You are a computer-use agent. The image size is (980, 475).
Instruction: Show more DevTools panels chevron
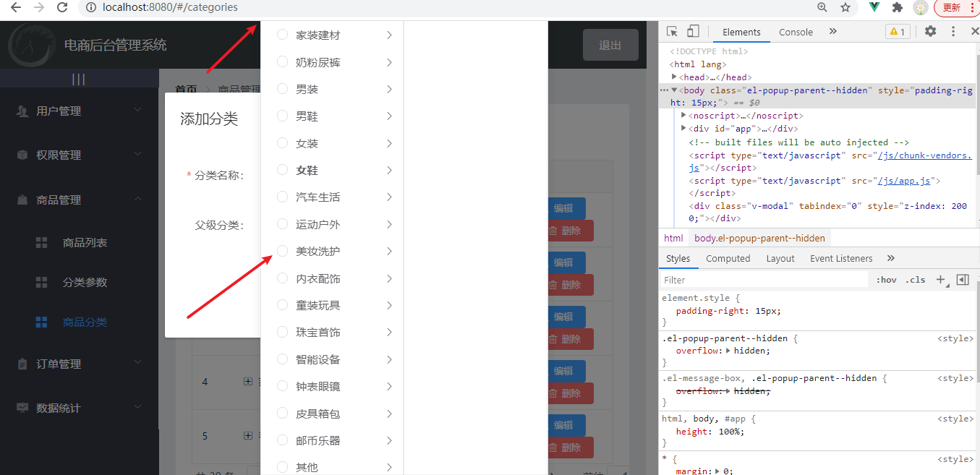point(832,31)
